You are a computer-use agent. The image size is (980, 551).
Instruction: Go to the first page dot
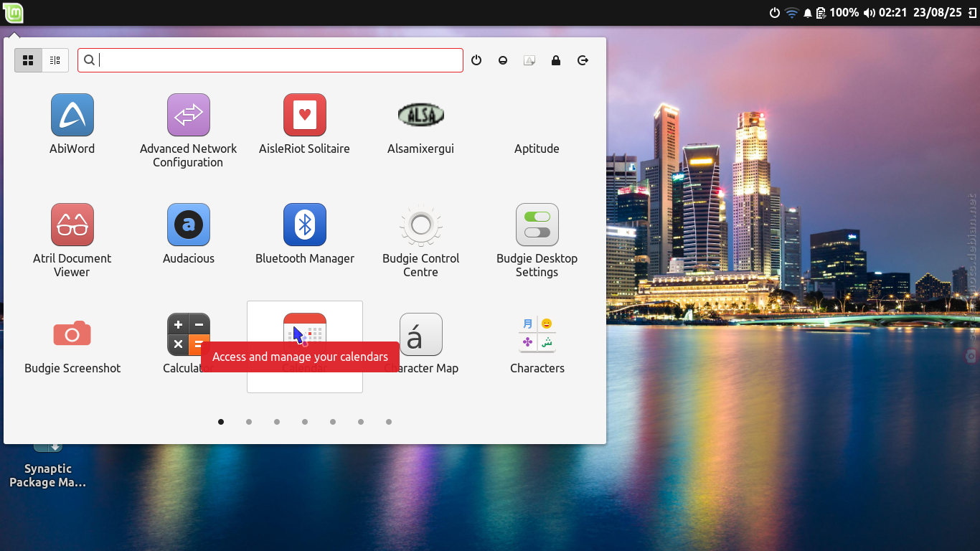(x=221, y=422)
